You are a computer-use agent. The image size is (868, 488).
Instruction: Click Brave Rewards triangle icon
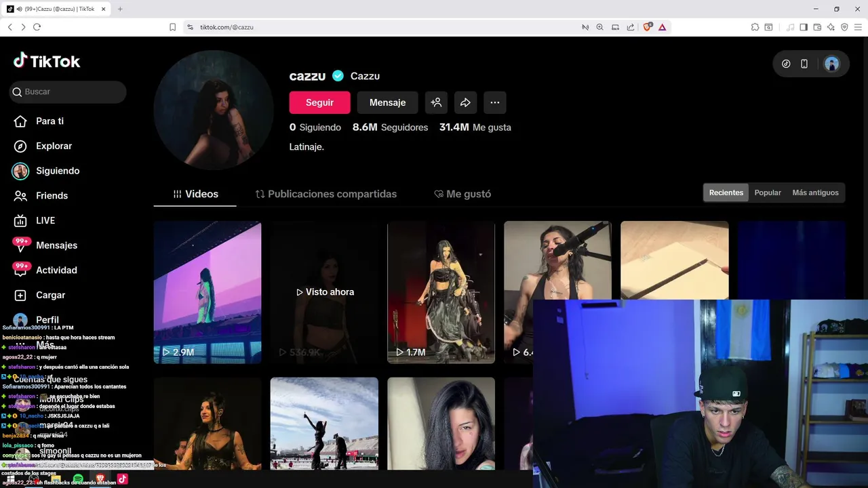click(662, 27)
